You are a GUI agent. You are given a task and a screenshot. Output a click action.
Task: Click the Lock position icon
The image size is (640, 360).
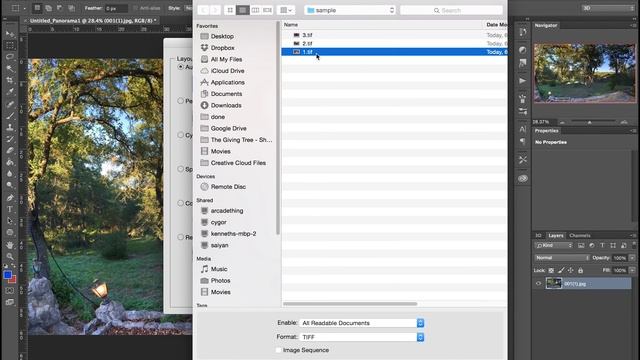click(571, 270)
